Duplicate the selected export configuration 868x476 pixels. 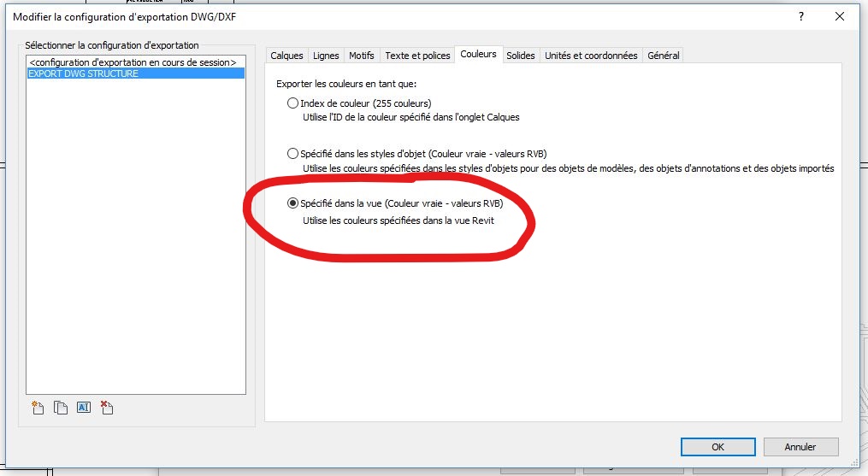tap(61, 408)
